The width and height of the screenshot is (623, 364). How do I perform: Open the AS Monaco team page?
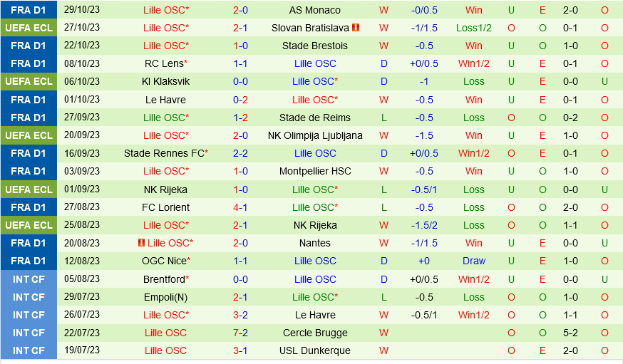314,10
